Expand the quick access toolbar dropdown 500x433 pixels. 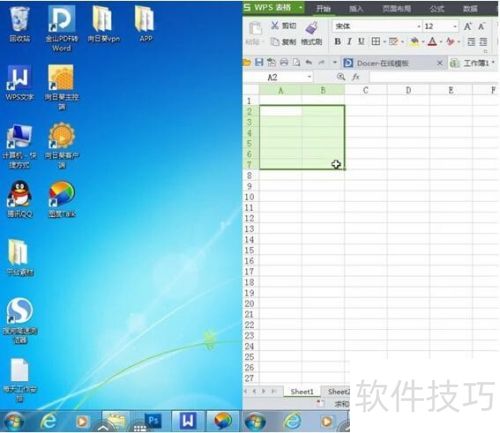335,62
